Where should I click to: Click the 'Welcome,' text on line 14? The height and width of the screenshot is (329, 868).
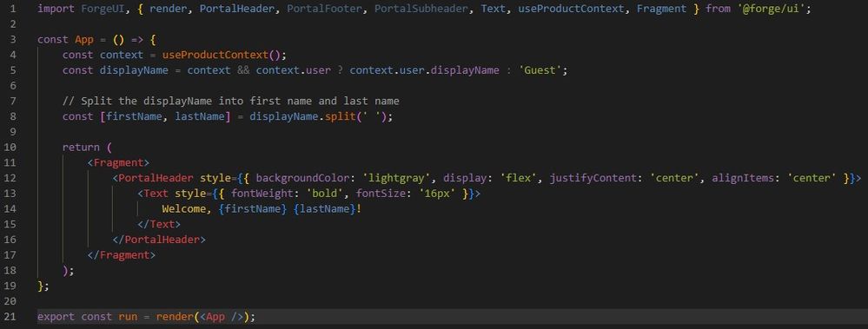(x=187, y=209)
